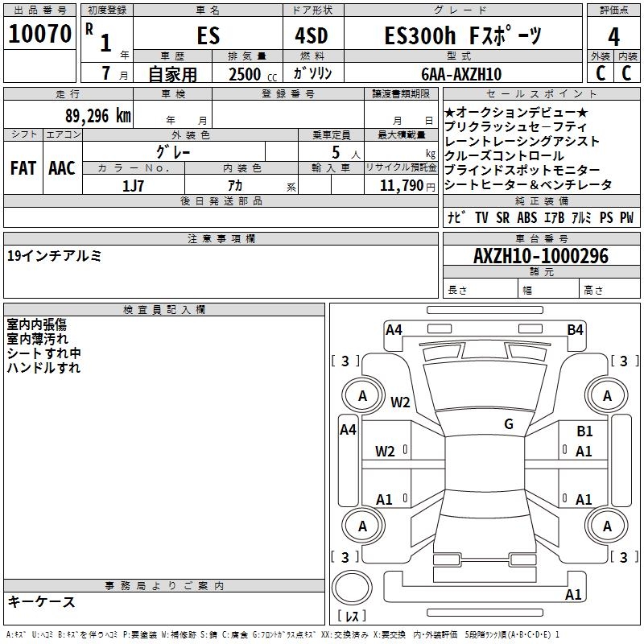This screenshot has height=644, width=644.
Task: Click the TV equipment label
Action: coord(481,217)
